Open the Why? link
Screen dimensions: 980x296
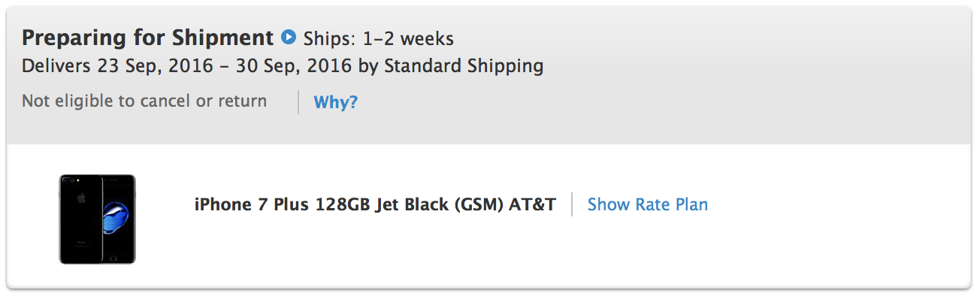336,102
